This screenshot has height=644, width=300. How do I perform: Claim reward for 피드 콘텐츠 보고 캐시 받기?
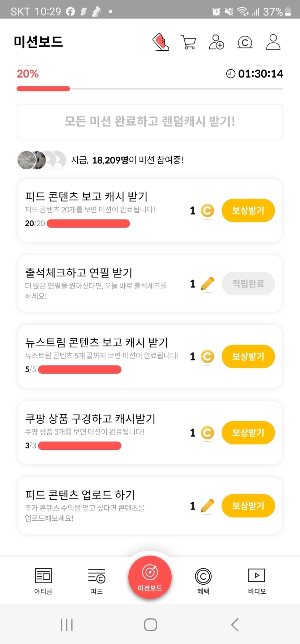248,211
